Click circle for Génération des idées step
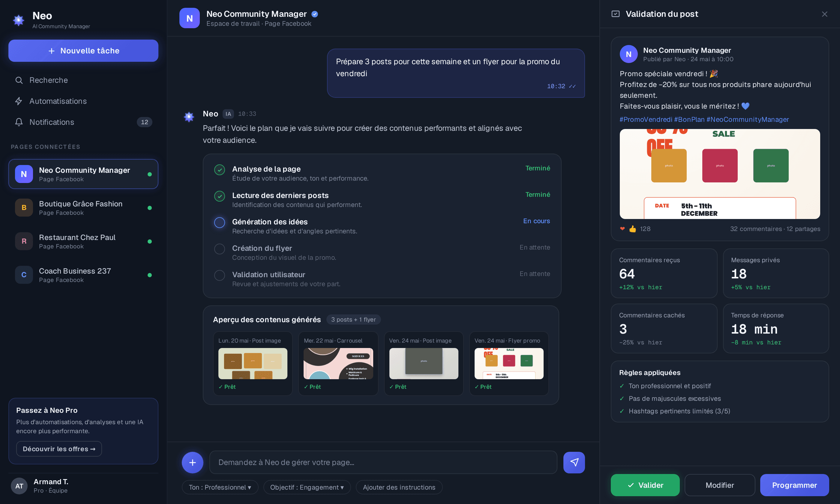Image resolution: width=840 pixels, height=504 pixels. (220, 223)
